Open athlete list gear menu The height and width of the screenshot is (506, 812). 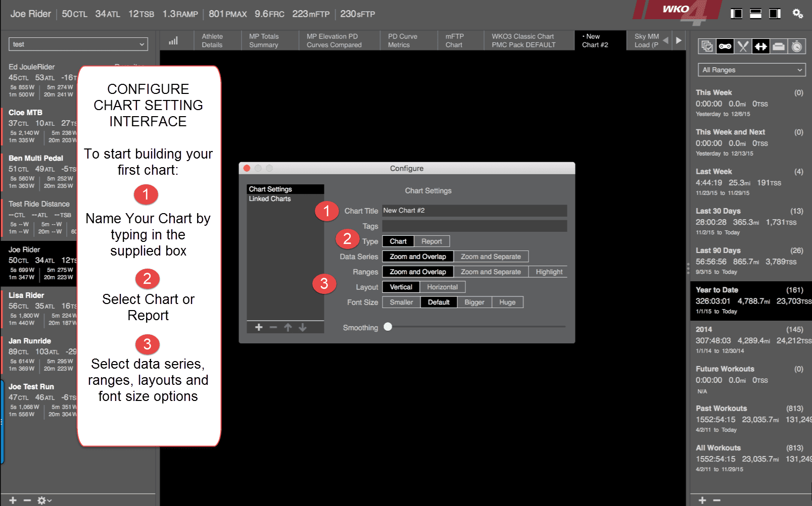click(x=44, y=500)
